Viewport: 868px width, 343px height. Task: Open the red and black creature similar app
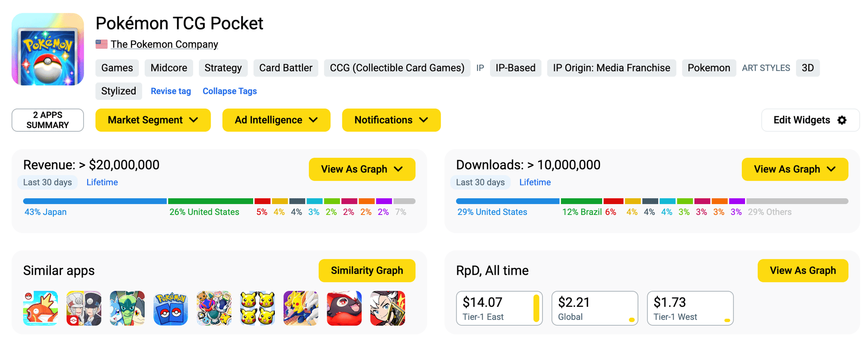(x=344, y=308)
